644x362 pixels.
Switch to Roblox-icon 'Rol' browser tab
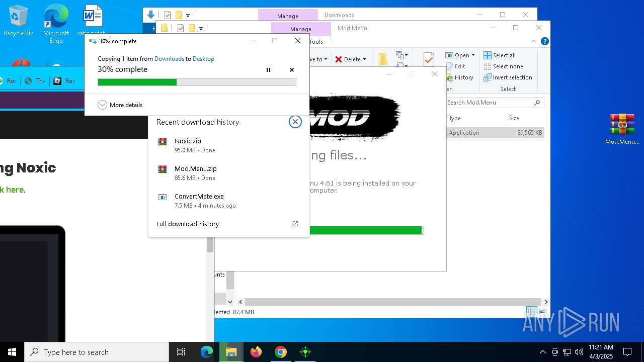click(x=64, y=81)
